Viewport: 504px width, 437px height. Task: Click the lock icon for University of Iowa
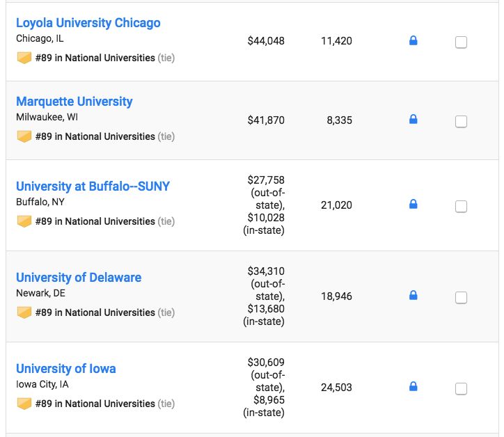pyautogui.click(x=413, y=387)
